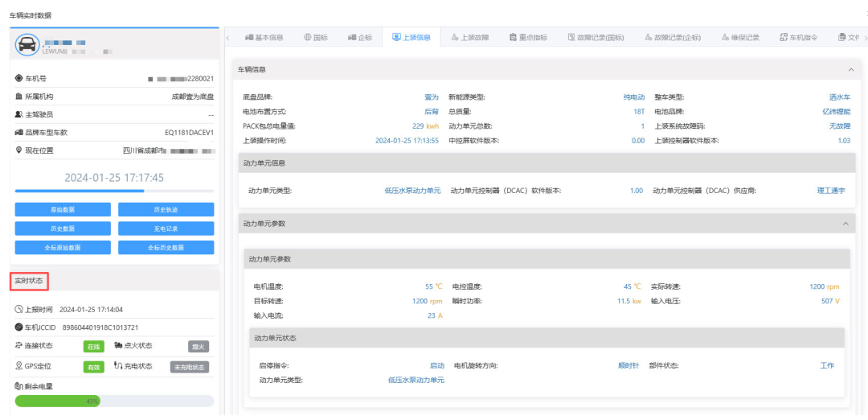Click the 品牌车型车款 vehicle icon
868x420 pixels.
tap(18, 133)
